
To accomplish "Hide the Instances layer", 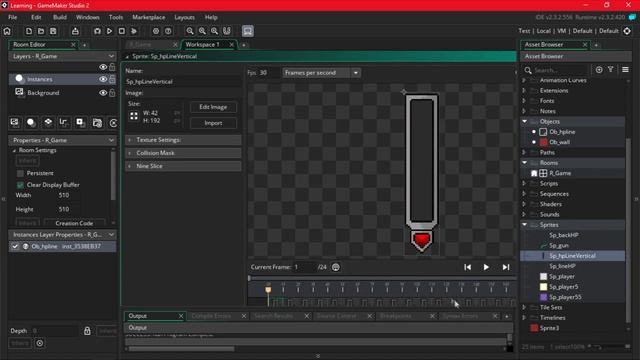I will tap(103, 79).
